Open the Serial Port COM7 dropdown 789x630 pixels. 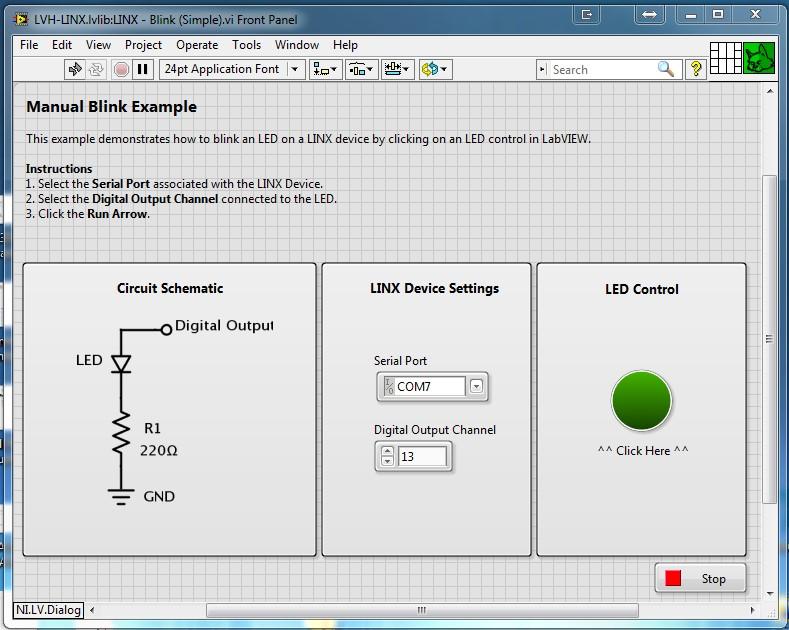pos(476,386)
